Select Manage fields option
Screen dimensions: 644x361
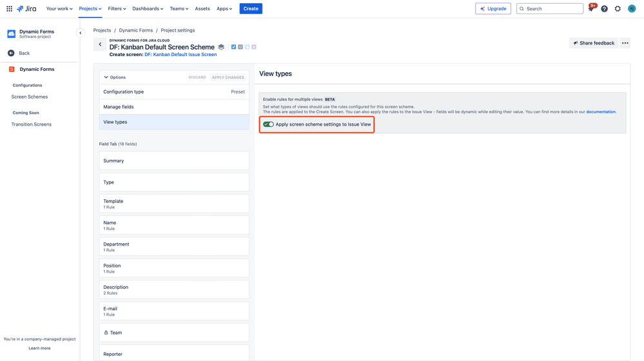[174, 107]
